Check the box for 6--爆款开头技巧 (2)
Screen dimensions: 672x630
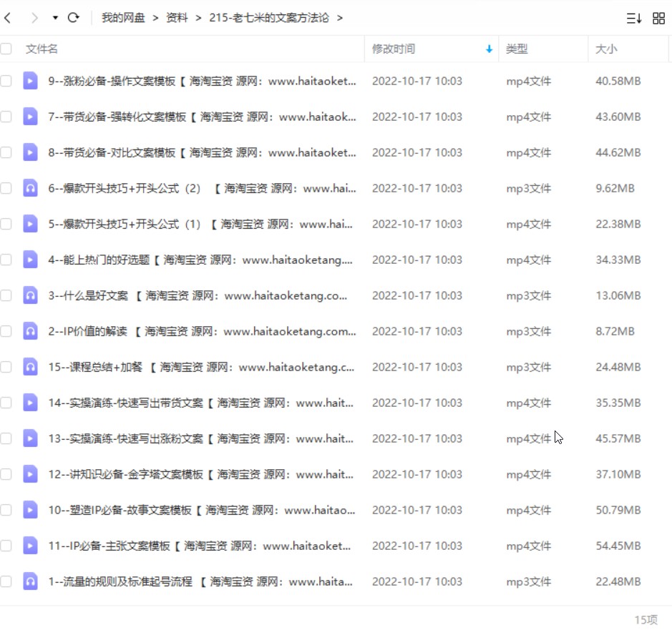[6, 188]
